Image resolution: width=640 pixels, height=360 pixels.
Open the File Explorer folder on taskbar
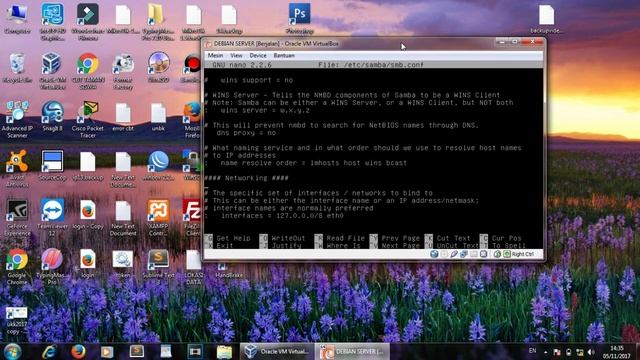click(x=224, y=351)
